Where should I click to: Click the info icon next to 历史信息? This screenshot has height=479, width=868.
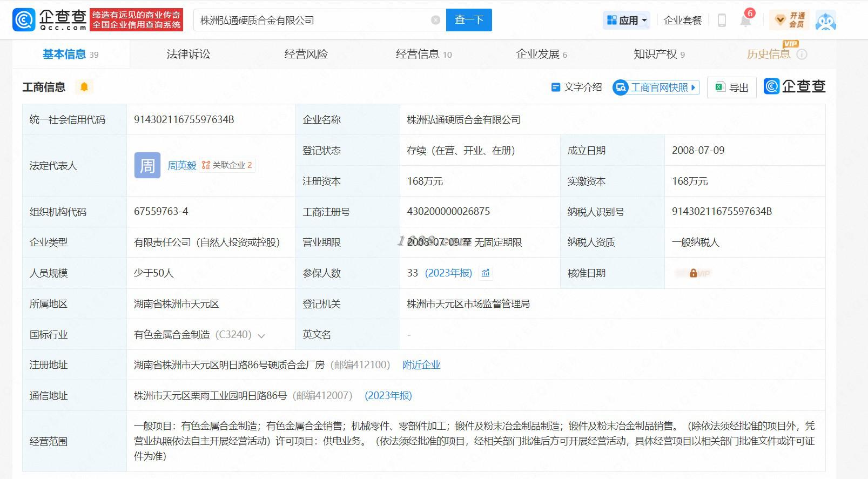(802, 55)
